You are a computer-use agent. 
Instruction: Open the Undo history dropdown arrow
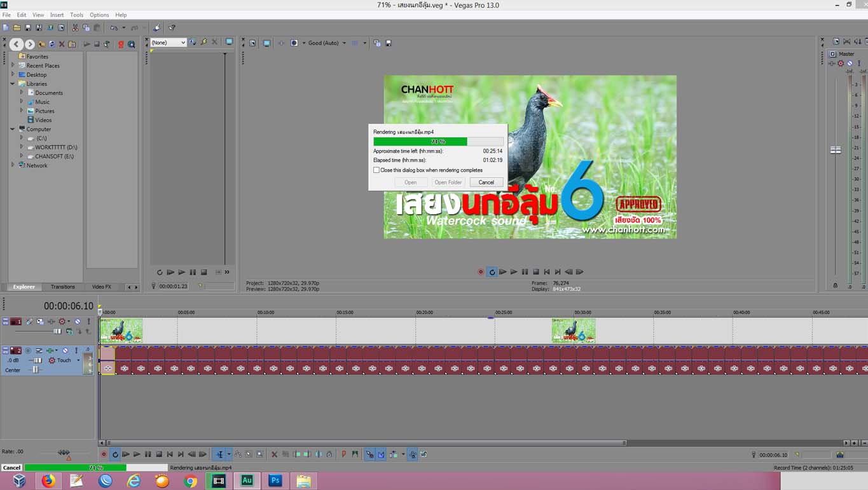[123, 27]
